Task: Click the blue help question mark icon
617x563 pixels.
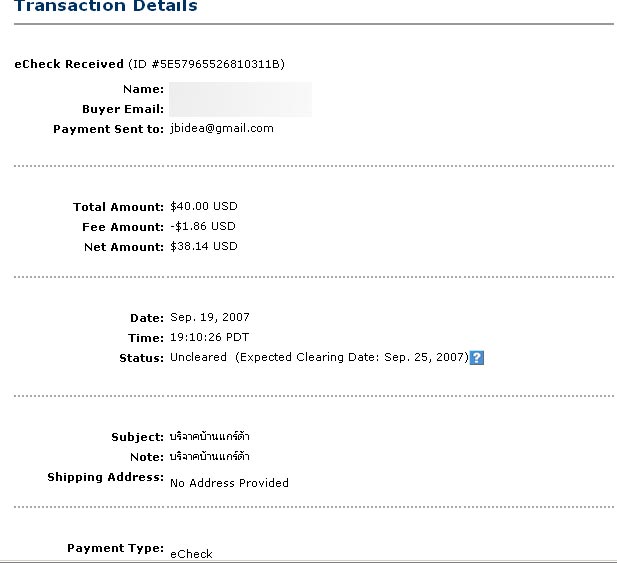Action: coord(477,358)
